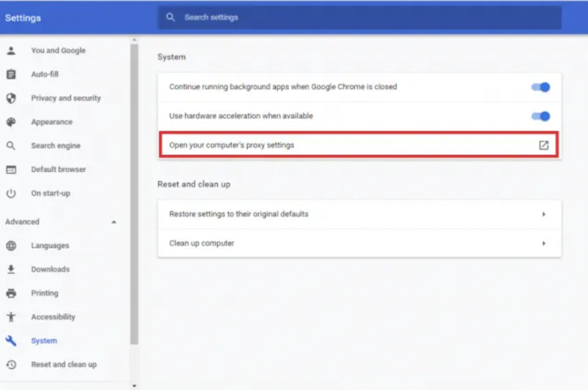The width and height of the screenshot is (588, 390).
Task: Toggle background apps when Chrome is closed
Action: coord(541,87)
